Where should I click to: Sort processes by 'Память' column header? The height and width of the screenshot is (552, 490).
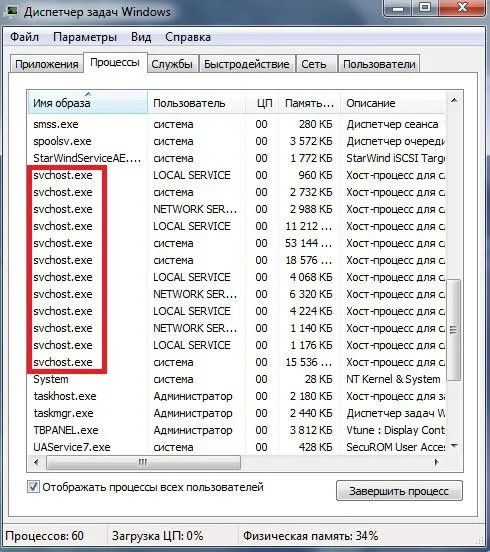309,103
